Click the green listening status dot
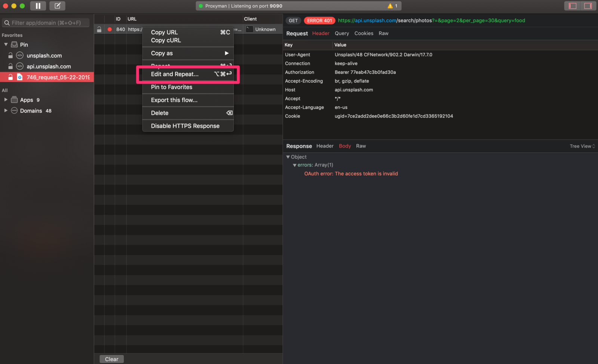 point(201,6)
